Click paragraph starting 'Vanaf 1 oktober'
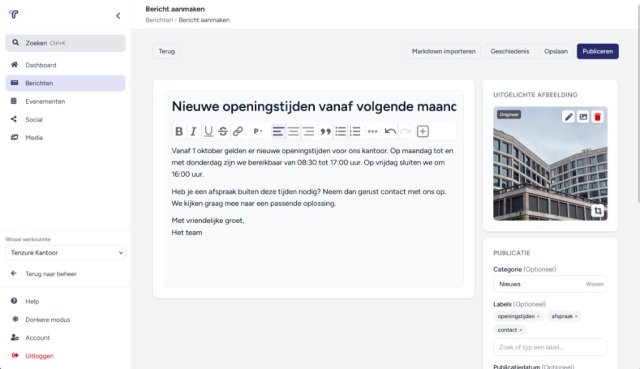The width and height of the screenshot is (640, 369). pos(312,162)
